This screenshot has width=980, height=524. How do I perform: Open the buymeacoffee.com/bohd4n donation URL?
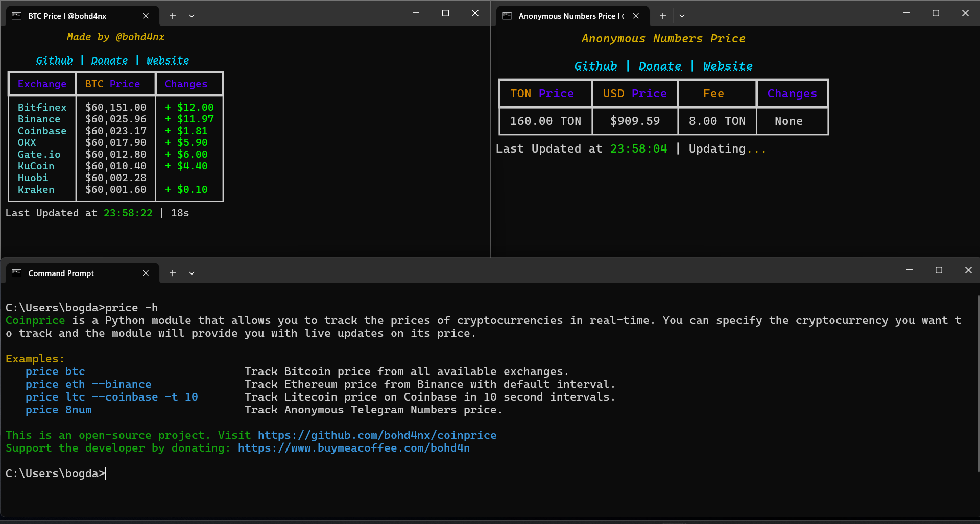pyautogui.click(x=354, y=448)
